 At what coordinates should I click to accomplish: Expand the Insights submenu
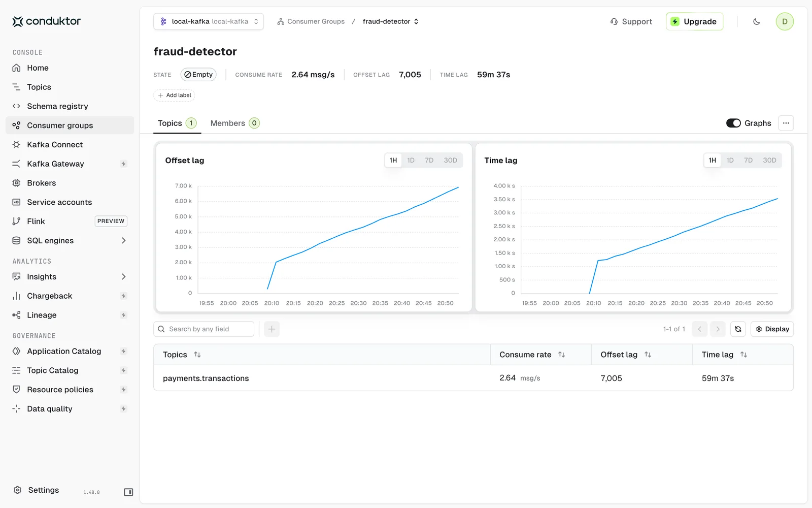(123, 277)
